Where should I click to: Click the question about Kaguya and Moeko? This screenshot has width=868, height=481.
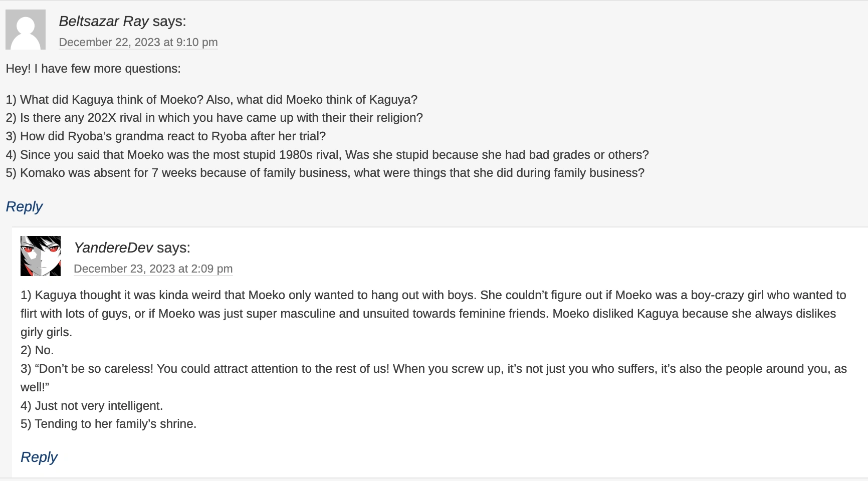(211, 100)
